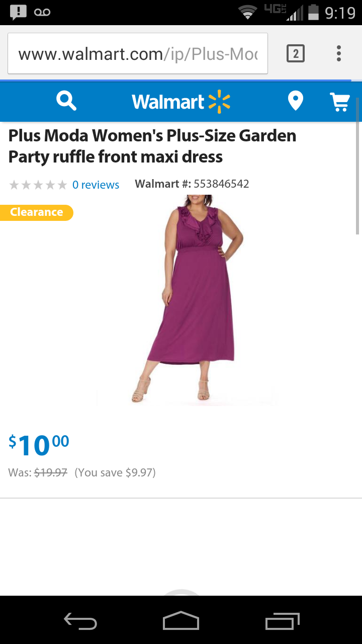Tap the notification alert icon in status bar
Image resolution: width=362 pixels, height=644 pixels.
point(18,12)
